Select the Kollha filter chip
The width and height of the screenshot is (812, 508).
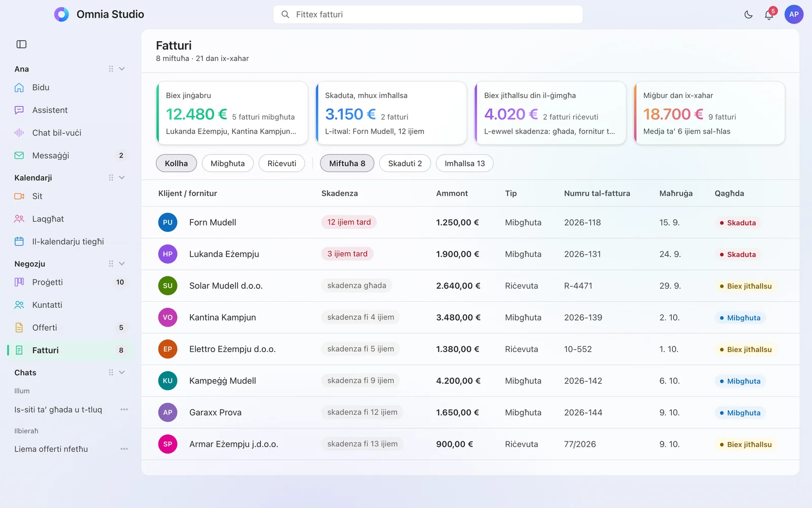[176, 163]
